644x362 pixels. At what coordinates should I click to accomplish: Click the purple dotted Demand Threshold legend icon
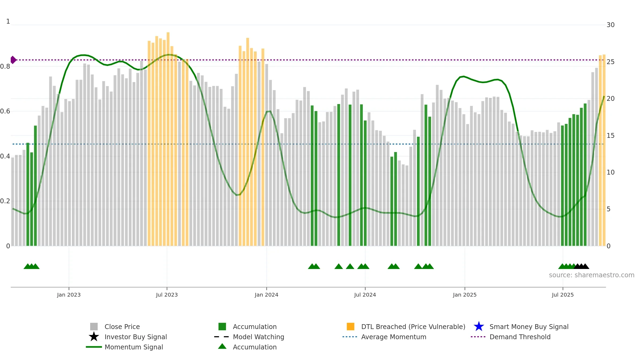[478, 337]
